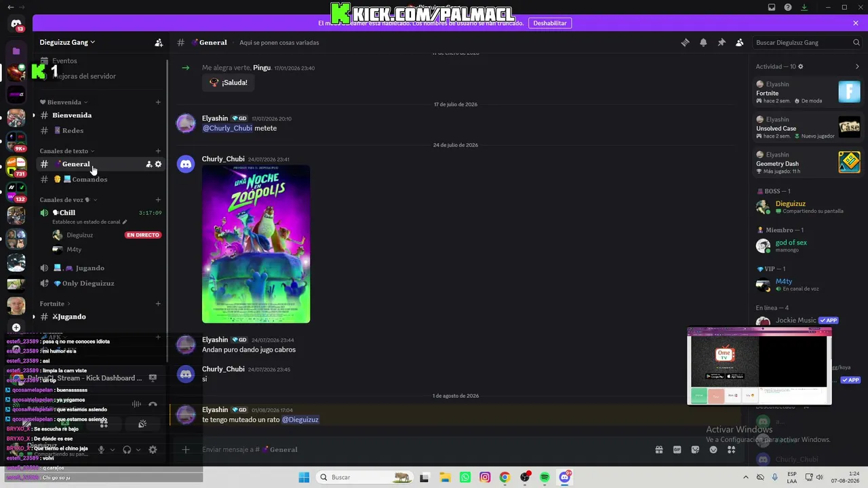Collapse the Canales de texto category
The height and width of the screenshot is (488, 868).
67,150
